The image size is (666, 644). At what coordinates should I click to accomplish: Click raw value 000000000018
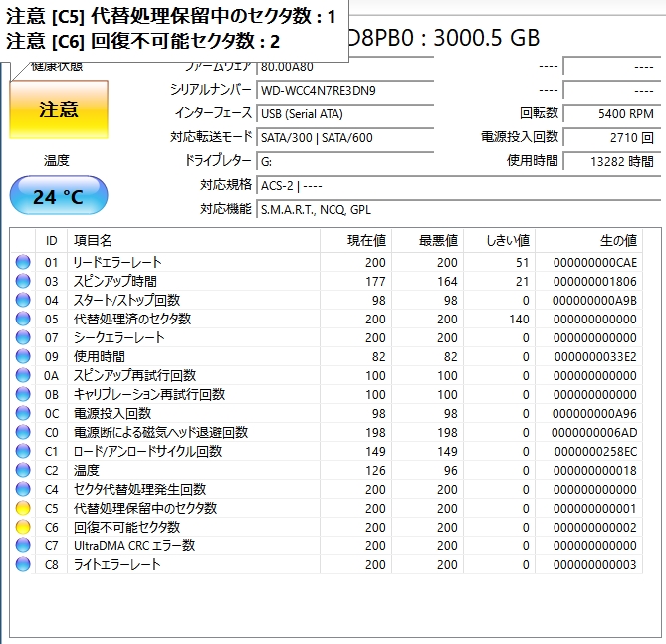pyautogui.click(x=594, y=470)
